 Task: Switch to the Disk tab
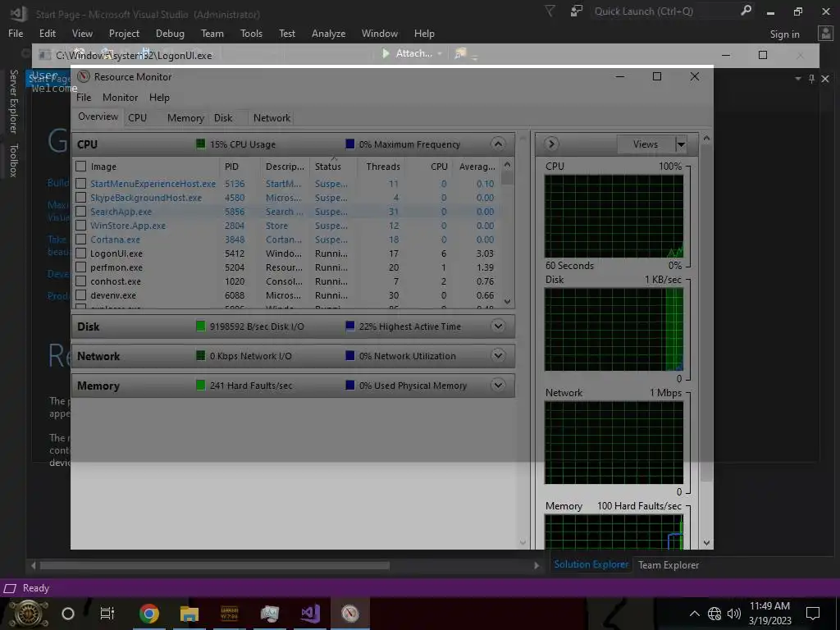[x=223, y=118]
